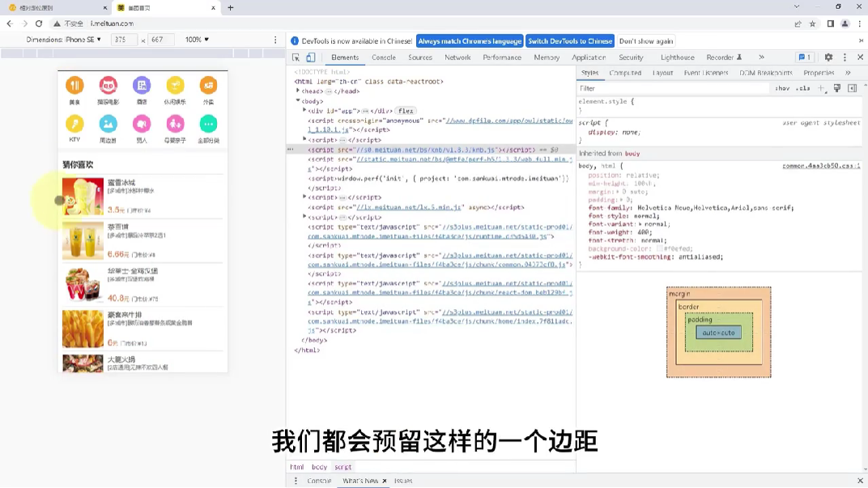Toggle the device toolbar icon

tap(311, 57)
